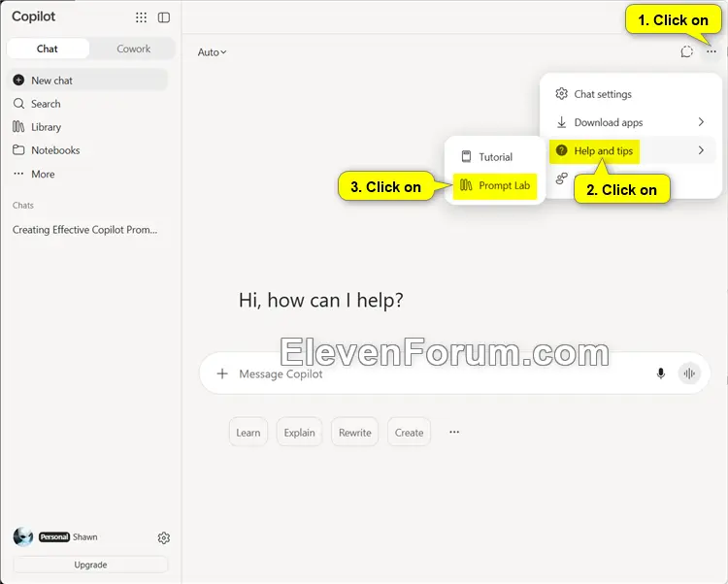Select Prompt Lab in submenu
The image size is (728, 584).
495,185
